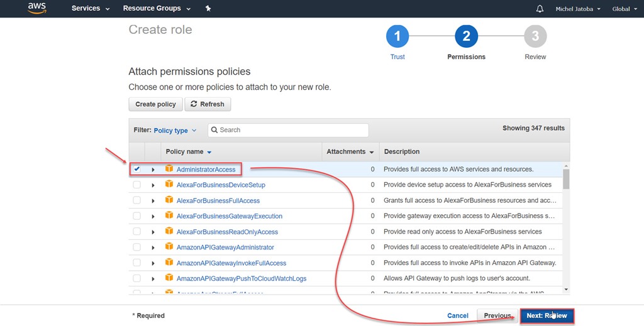Expand the AmazonAPIGatewayPushToCloudWatchLogs row details
Image resolution: width=644 pixels, height=326 pixels.
[x=153, y=278]
